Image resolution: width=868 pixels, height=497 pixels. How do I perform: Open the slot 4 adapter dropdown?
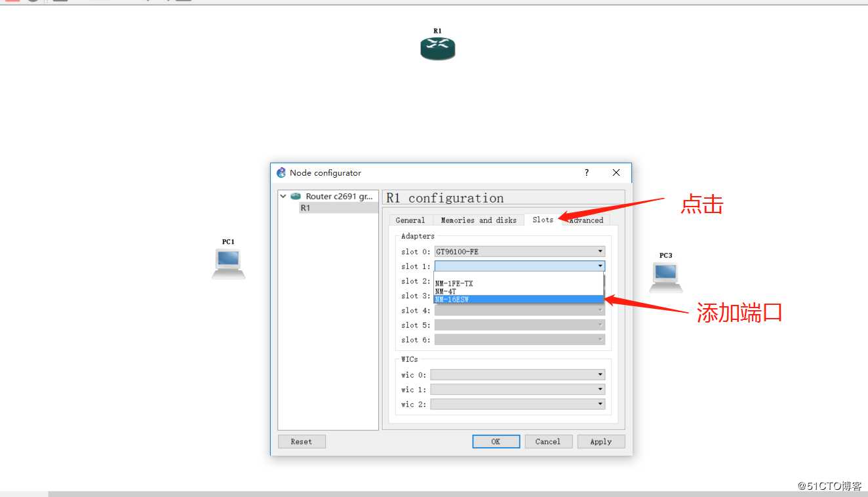click(x=520, y=310)
